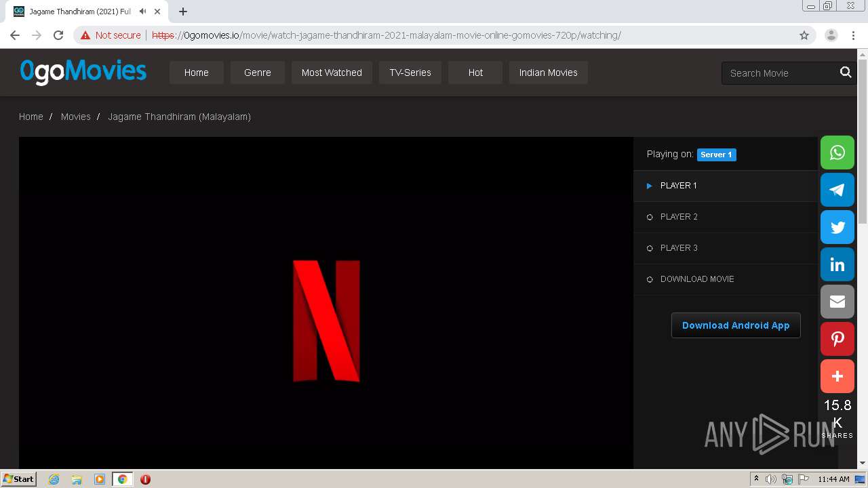Image resolution: width=868 pixels, height=488 pixels.
Task: Open Most Watched page
Action: [332, 73]
